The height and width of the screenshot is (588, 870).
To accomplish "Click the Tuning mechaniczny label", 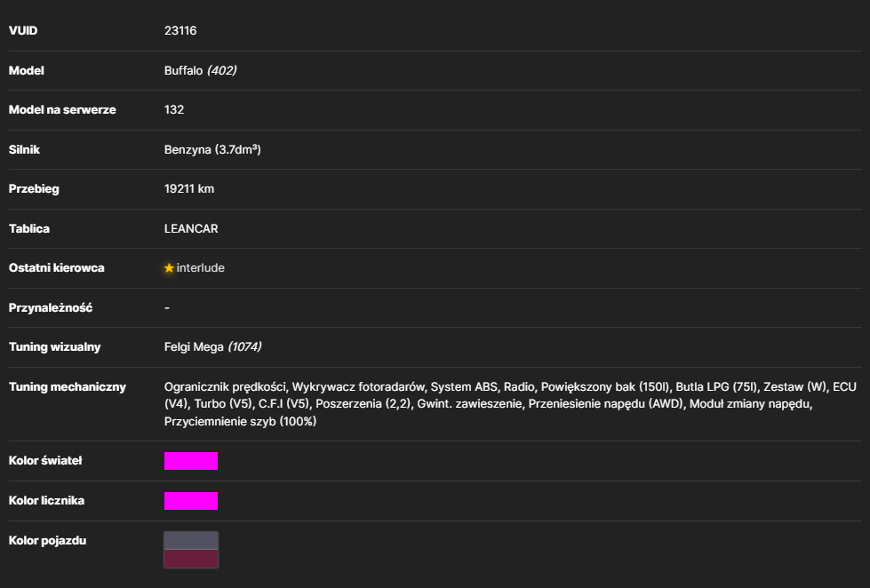I will 68,387.
